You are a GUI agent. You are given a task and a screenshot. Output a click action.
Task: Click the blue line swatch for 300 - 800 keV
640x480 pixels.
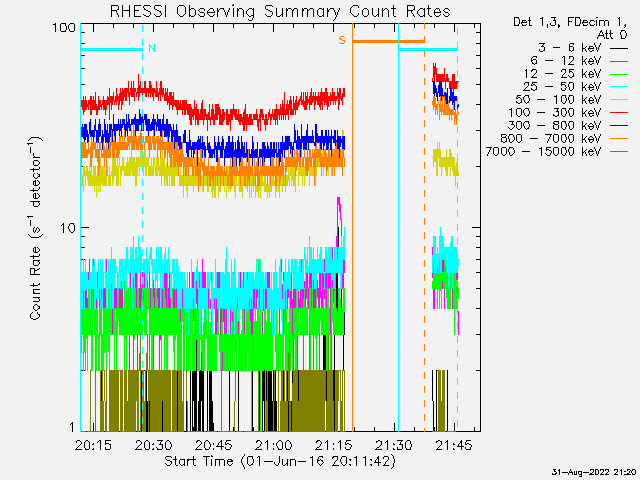tap(619, 126)
